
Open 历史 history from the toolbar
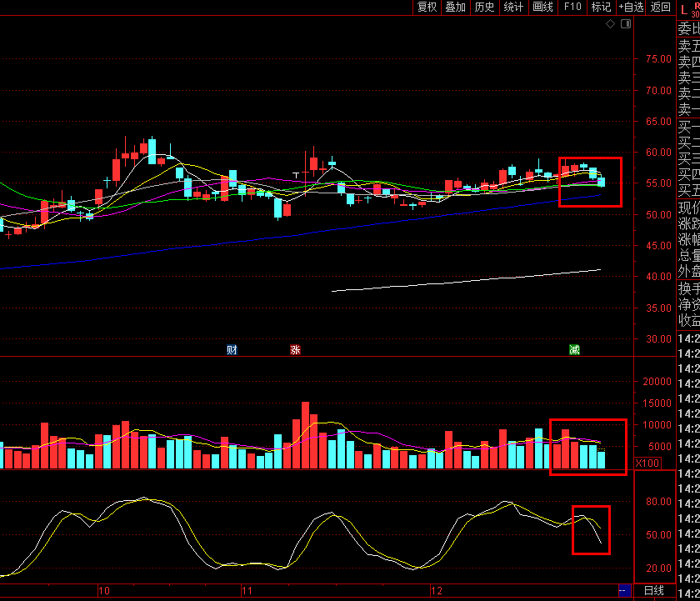coord(484,8)
